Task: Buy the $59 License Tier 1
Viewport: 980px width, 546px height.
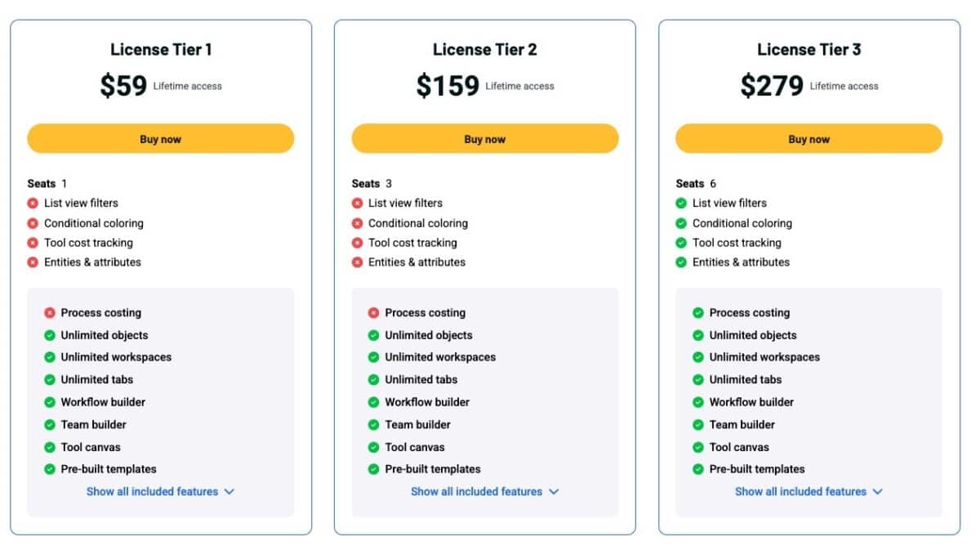Action: (160, 139)
